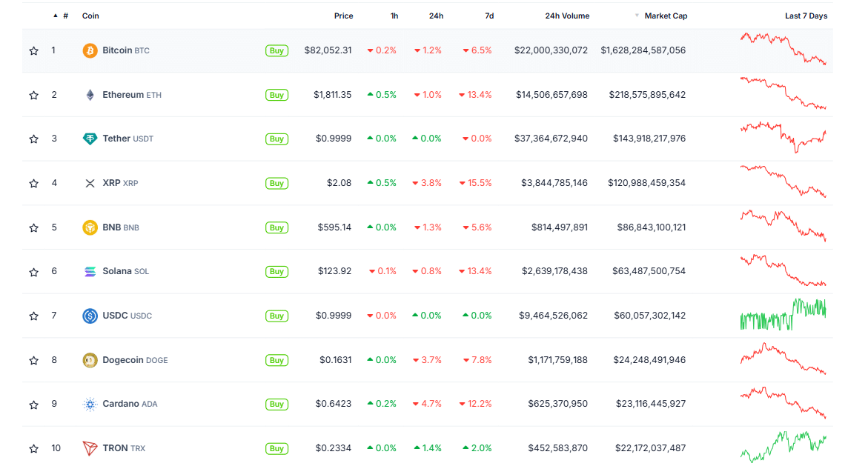Click the Bitcoin coin logo icon

tap(90, 50)
